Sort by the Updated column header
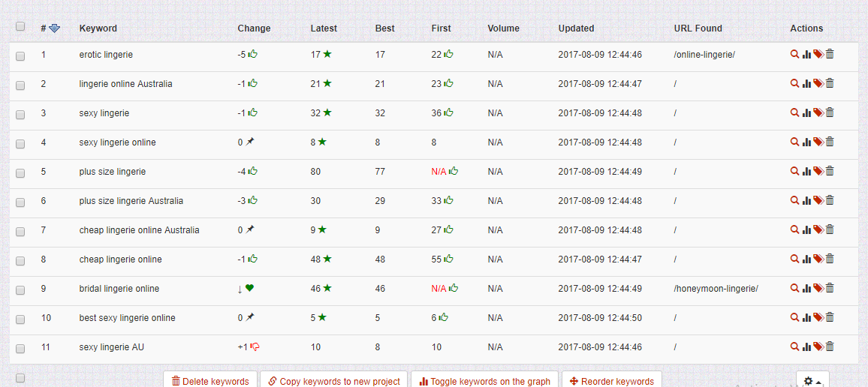 [576, 28]
